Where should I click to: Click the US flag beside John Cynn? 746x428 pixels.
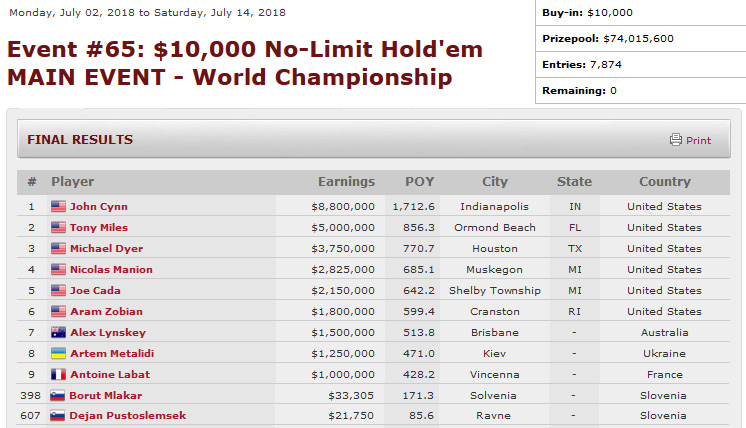click(58, 207)
